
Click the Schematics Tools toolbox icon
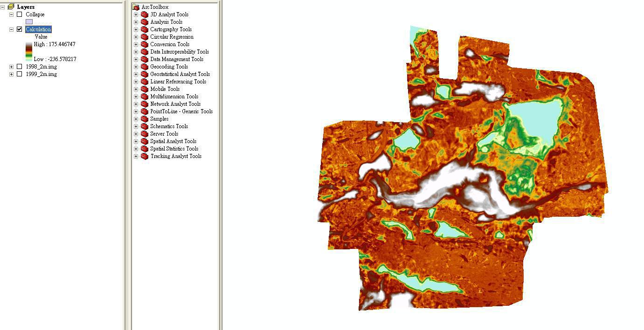(145, 126)
